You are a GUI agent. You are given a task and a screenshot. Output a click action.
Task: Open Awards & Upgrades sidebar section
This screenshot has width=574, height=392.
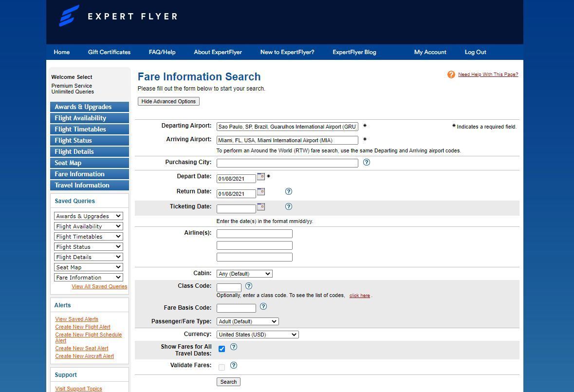pyautogui.click(x=89, y=107)
